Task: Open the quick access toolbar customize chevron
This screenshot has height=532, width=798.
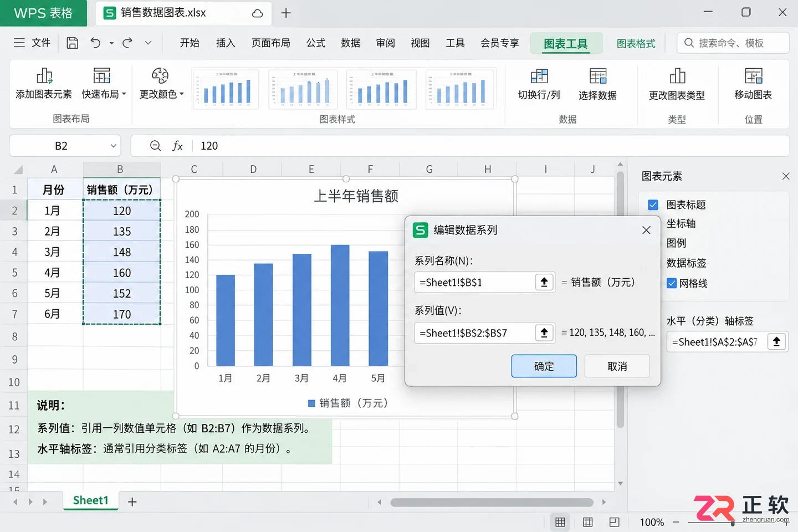Action: pyautogui.click(x=148, y=43)
